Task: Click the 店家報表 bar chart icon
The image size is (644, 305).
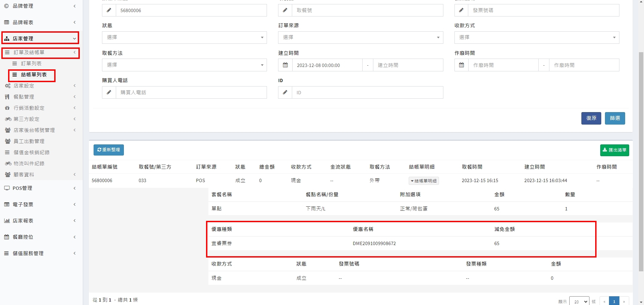Action: [x=7, y=221]
